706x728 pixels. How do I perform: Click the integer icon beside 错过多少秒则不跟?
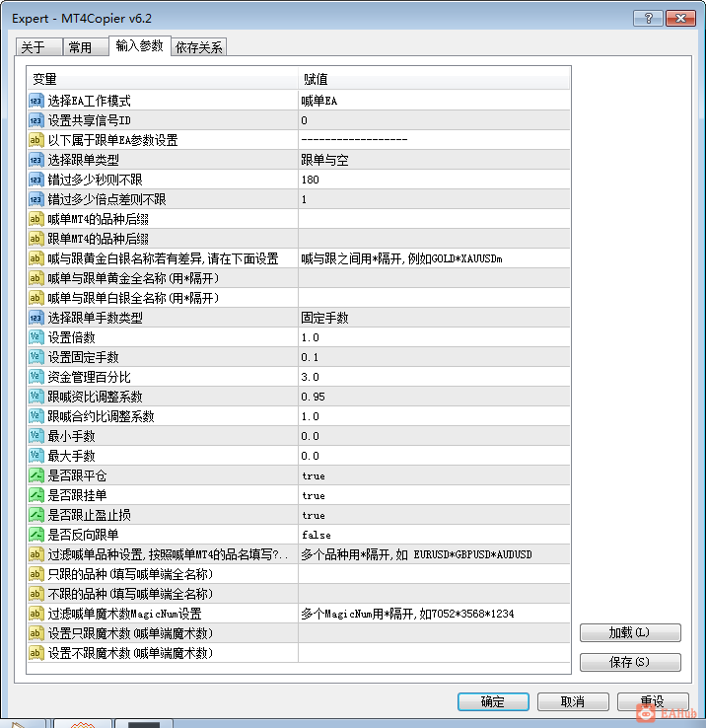coord(36,180)
